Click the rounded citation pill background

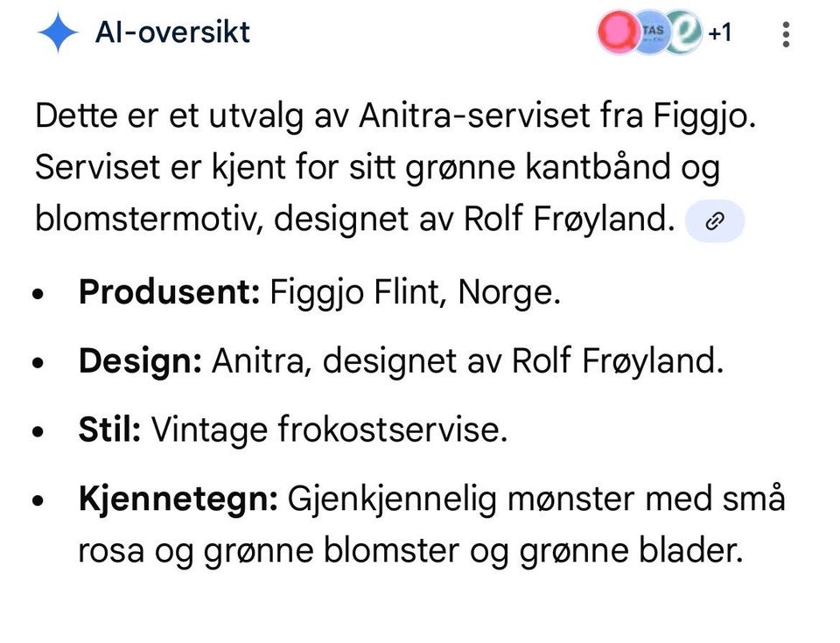point(715,220)
